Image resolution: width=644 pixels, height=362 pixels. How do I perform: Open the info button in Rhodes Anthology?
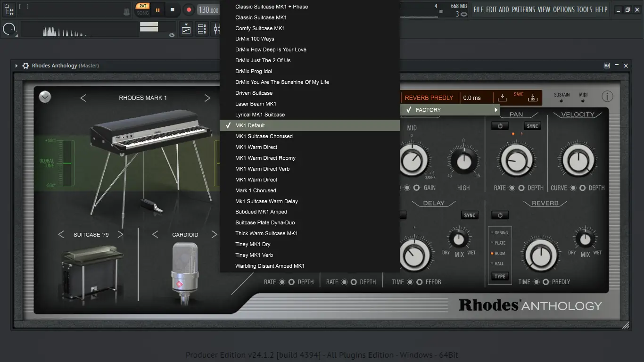pos(607,97)
